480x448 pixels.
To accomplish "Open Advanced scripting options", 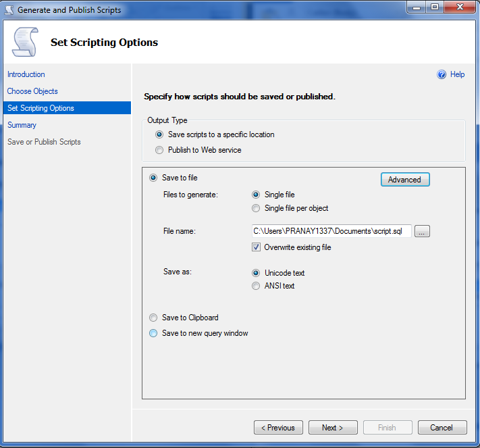I will coord(405,180).
